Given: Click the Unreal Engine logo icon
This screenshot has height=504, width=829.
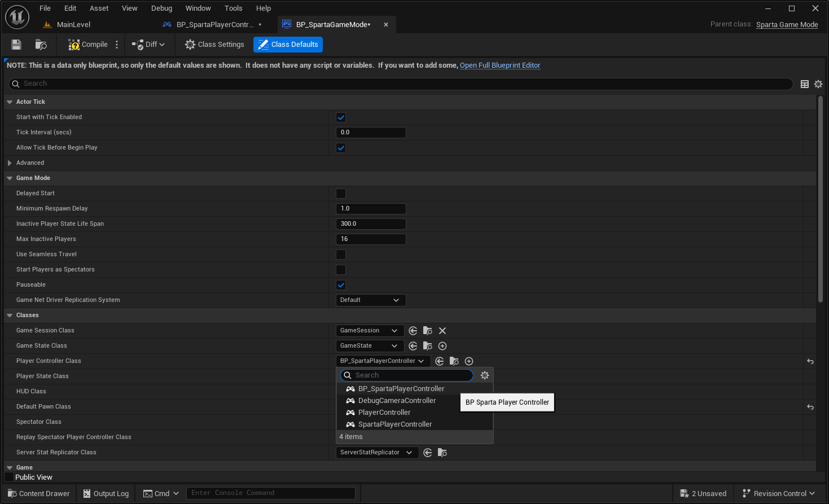Looking at the screenshot, I should 17,17.
